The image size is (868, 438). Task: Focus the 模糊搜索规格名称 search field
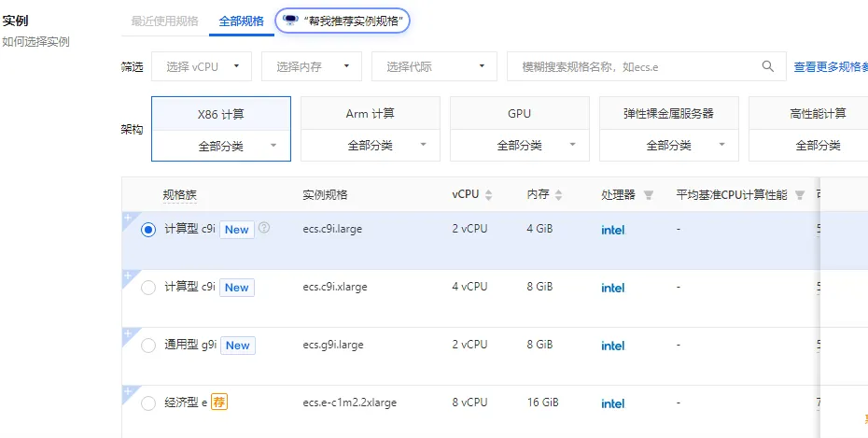[x=647, y=66]
